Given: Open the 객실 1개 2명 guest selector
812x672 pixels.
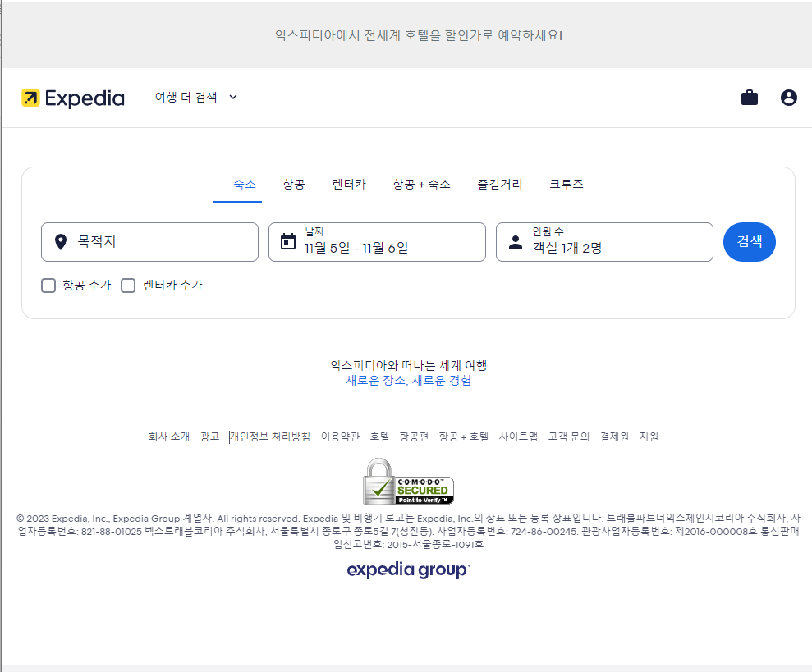Looking at the screenshot, I should (603, 246).
